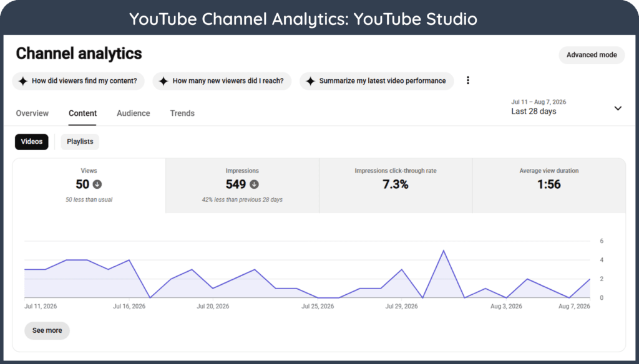Screen dimensions: 639x364
Task: Select the Impressions metric card
Action: coord(242,185)
